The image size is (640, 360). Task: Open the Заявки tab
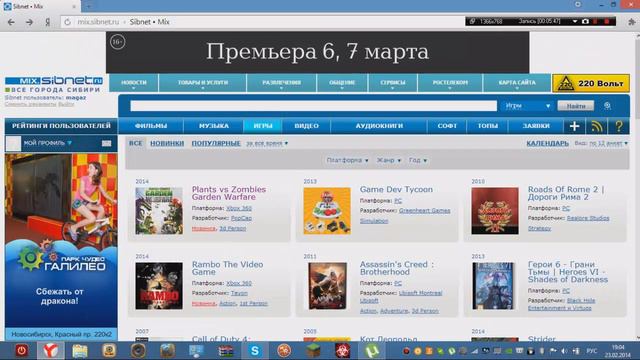[536, 126]
